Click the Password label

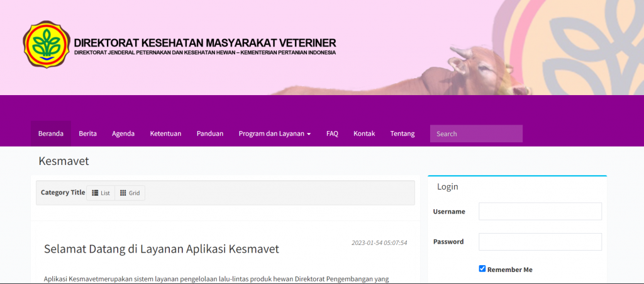[448, 242]
